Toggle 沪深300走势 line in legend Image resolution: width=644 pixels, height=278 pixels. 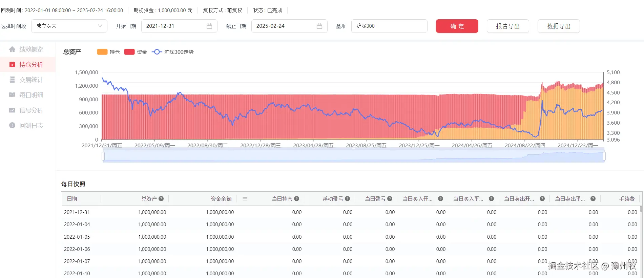pyautogui.click(x=173, y=52)
